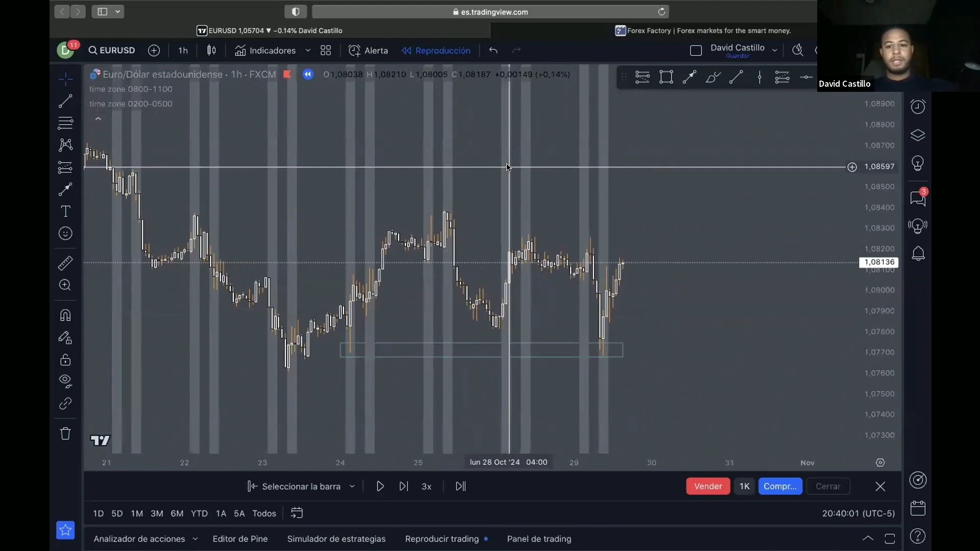Open the quick search icon
The height and width of the screenshot is (551, 980).
click(797, 50)
